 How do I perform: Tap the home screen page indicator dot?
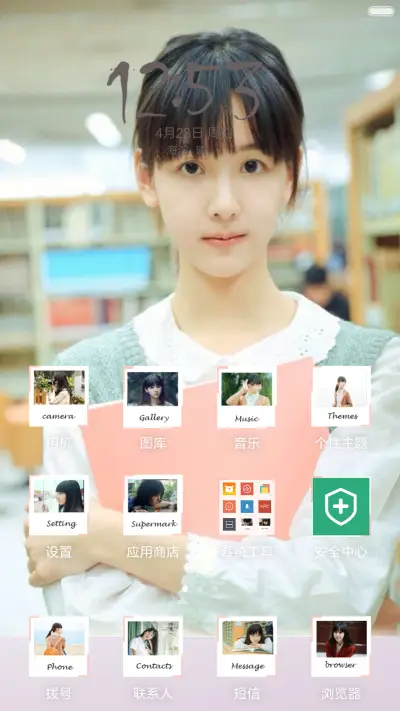(x=185, y=589)
